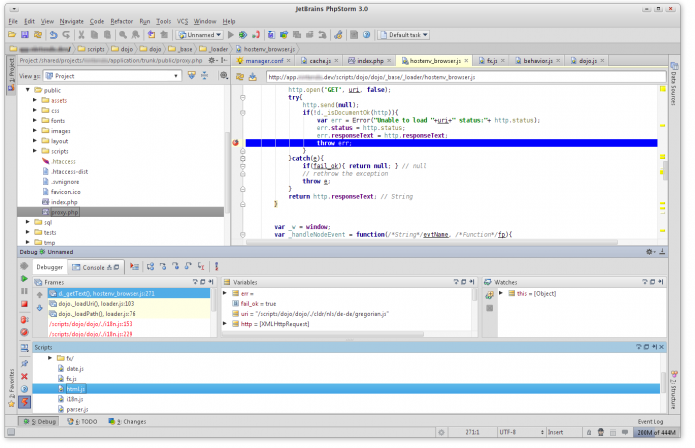
Task: Click the previous frame up arrow in Frames
Action: pos(39,295)
